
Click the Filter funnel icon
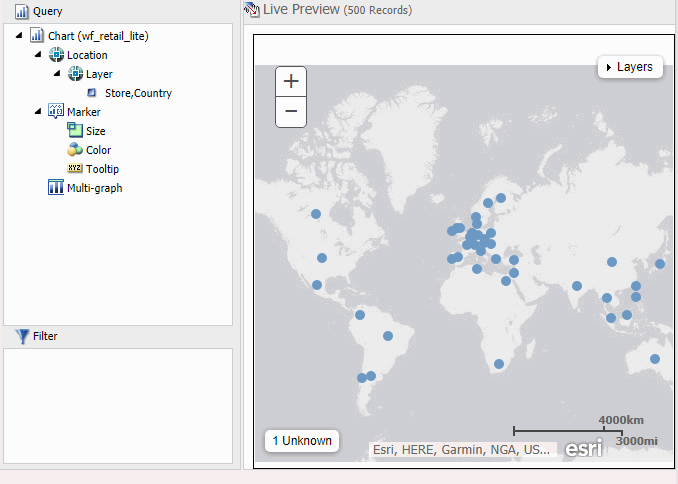click(22, 337)
